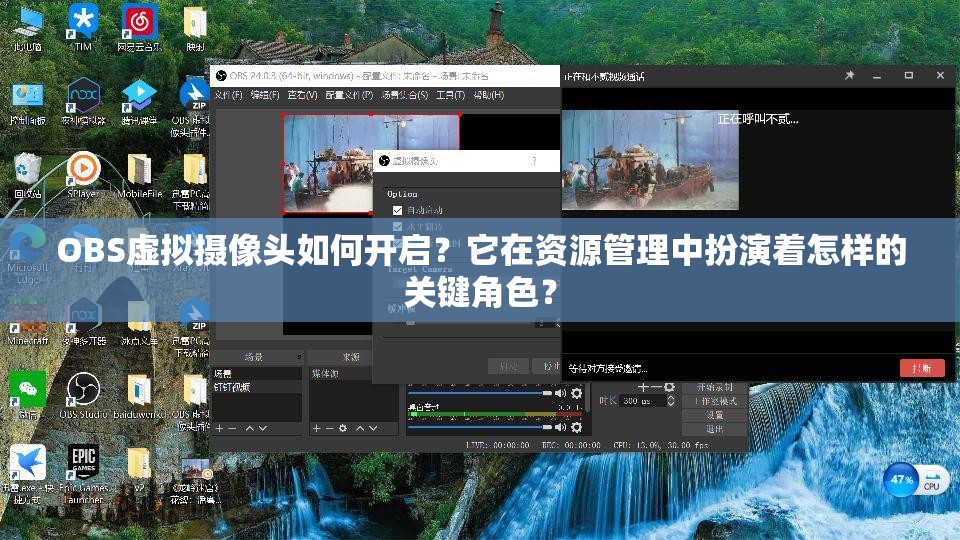Screen dimensions: 960x540
Task: Open the 查看(V) menu in OBS
Action: coord(302,95)
